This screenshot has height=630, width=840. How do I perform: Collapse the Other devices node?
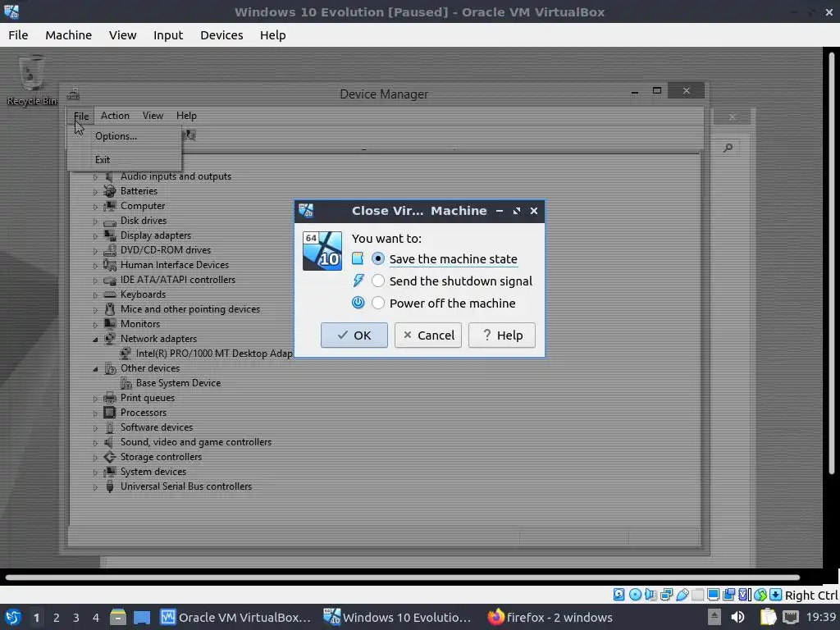coord(95,368)
